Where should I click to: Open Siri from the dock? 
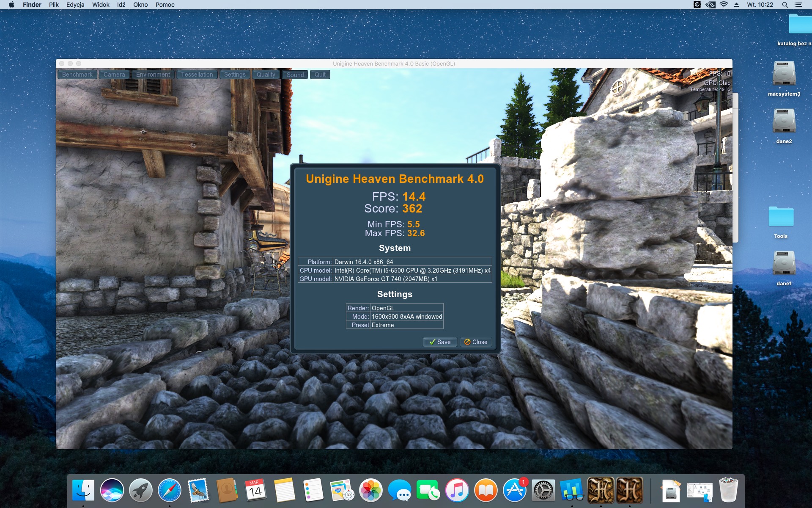click(112, 491)
